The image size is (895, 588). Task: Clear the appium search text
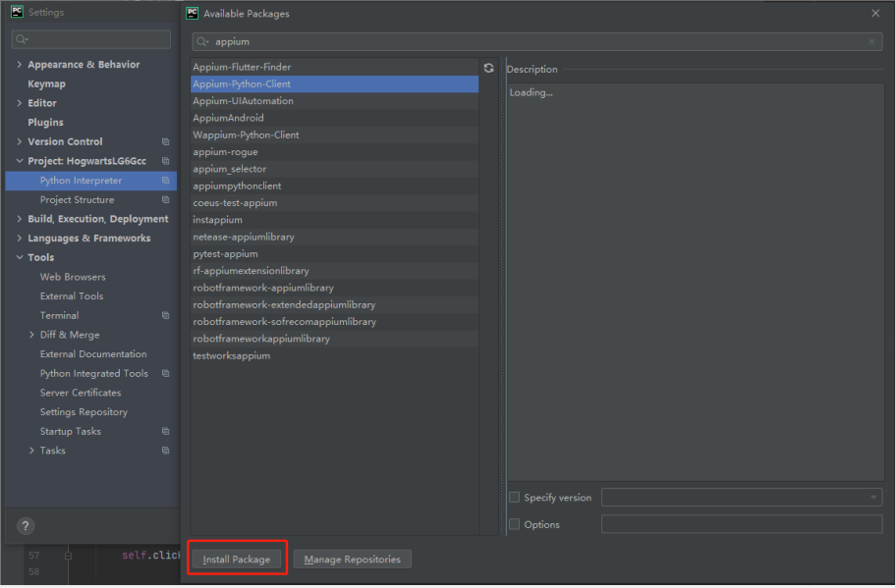point(871,41)
